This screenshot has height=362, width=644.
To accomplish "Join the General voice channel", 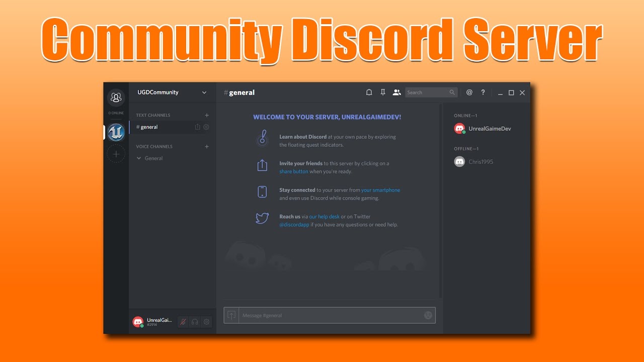I will 153,158.
